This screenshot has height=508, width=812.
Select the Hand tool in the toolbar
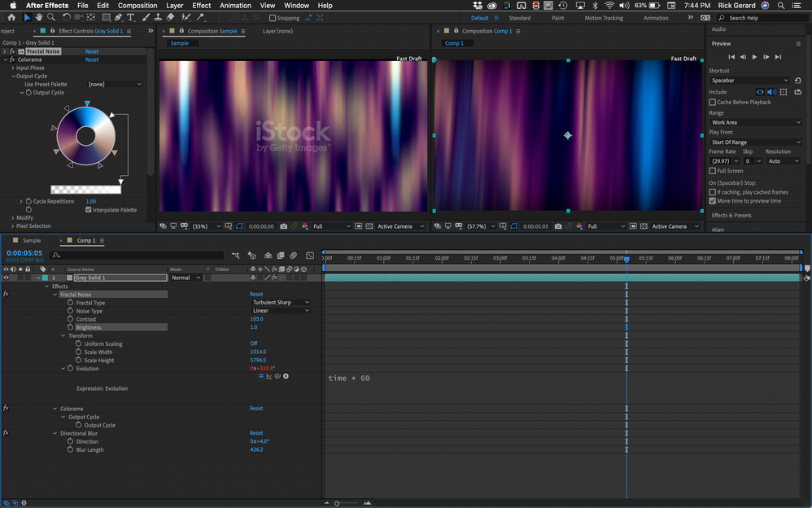39,17
